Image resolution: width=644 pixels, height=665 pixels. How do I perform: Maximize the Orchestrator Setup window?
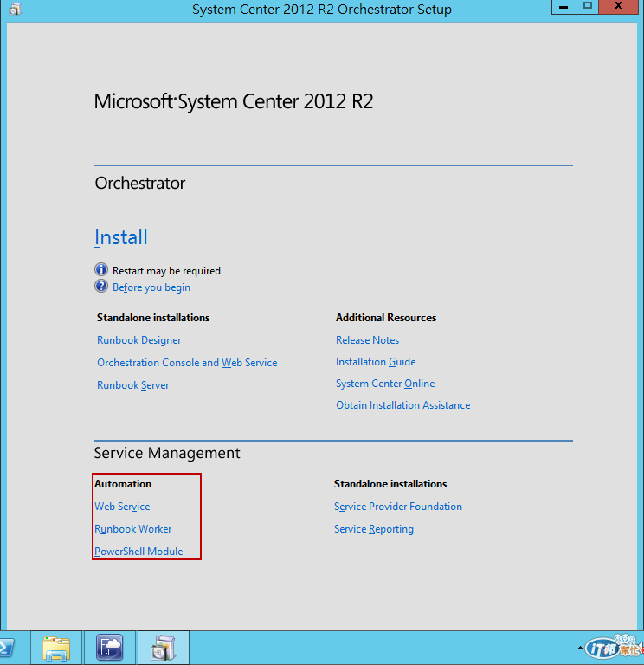click(x=588, y=7)
